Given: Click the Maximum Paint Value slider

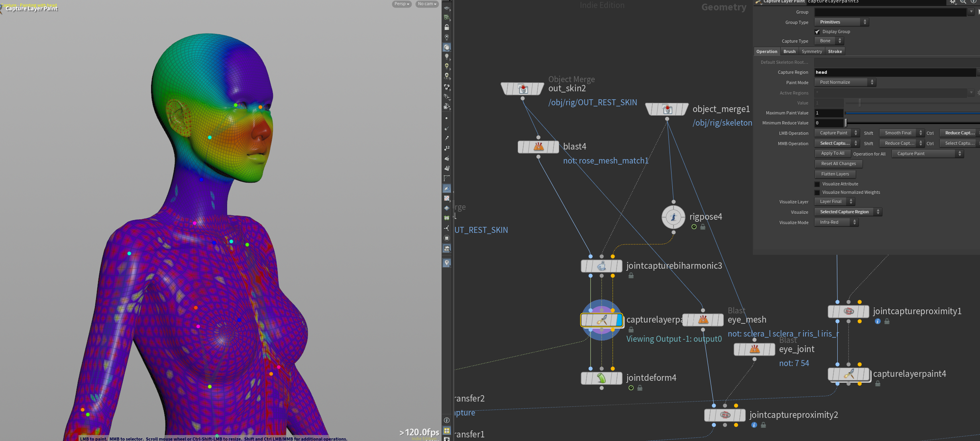Looking at the screenshot, I should pos(912,113).
